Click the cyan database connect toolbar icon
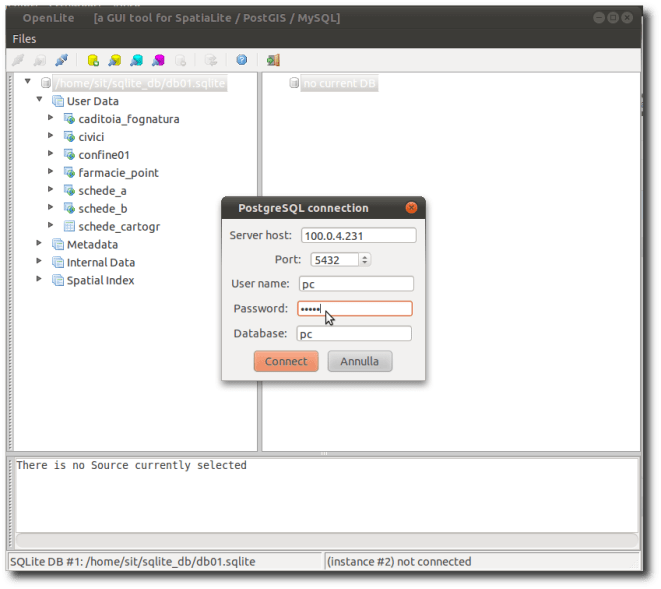The width and height of the screenshot is (661, 589). tap(136, 60)
